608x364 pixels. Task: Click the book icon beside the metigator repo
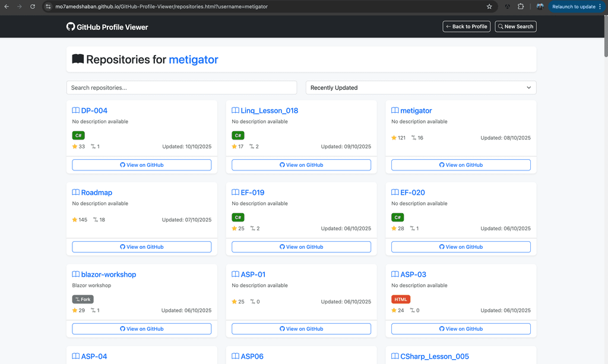[395, 110]
